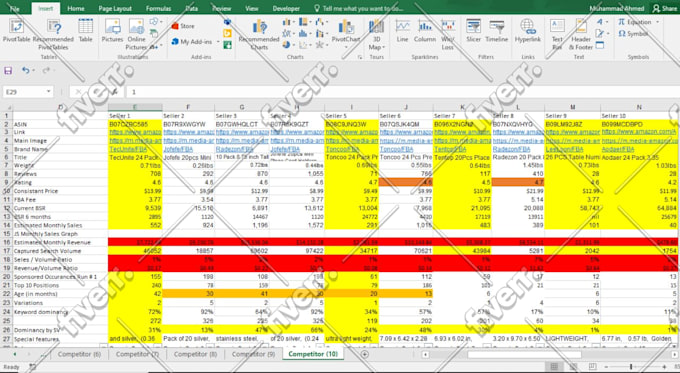Zoom in with the plus button
680x373 pixels.
tap(664, 367)
